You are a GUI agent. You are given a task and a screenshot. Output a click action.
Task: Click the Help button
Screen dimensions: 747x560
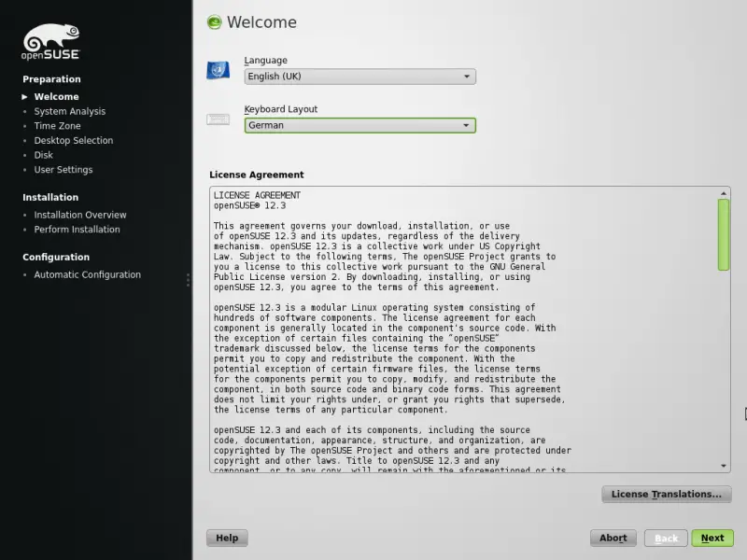(x=227, y=539)
